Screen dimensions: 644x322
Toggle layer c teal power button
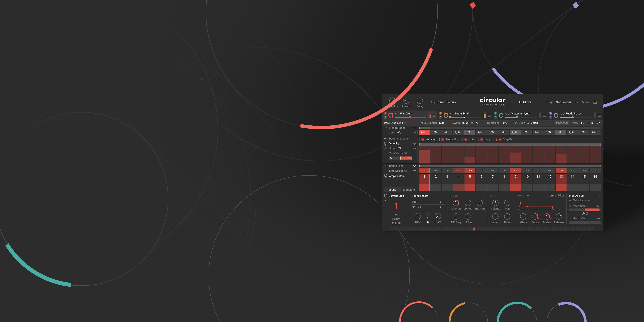[496, 114]
